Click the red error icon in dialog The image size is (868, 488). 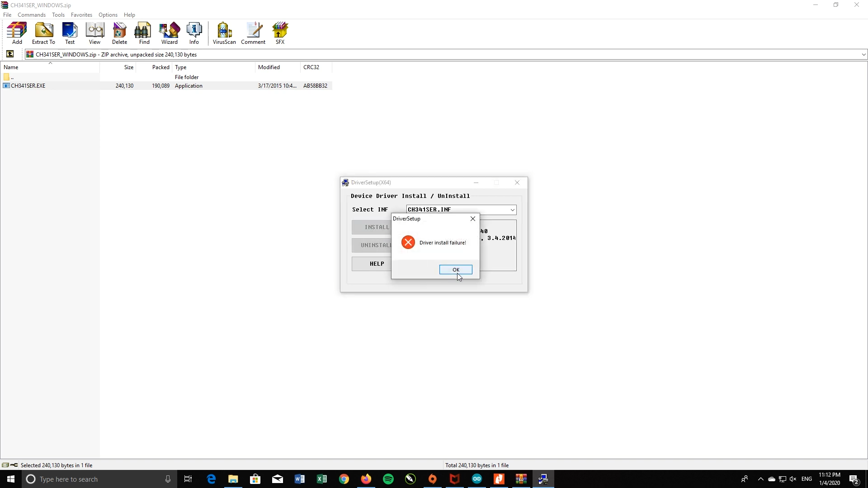(x=408, y=243)
